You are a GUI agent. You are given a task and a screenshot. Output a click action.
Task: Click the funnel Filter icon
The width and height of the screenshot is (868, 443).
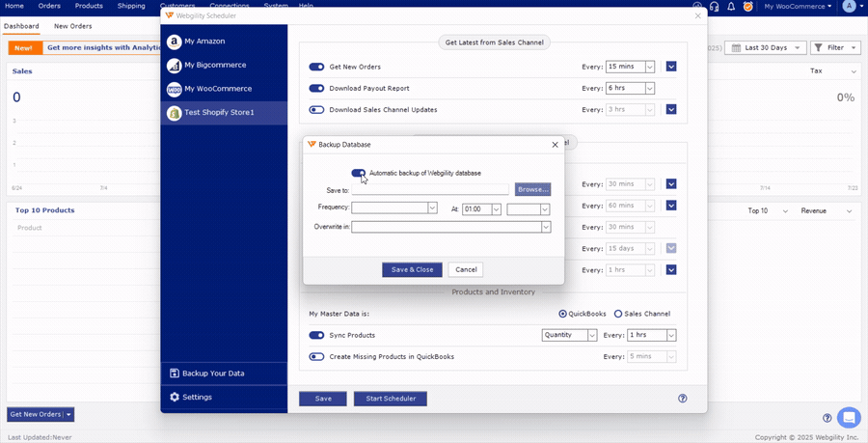point(819,48)
